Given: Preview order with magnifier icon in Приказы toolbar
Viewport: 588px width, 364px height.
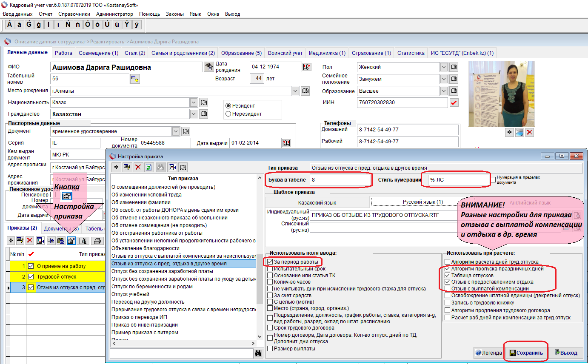Looking at the screenshot, I should (83, 241).
